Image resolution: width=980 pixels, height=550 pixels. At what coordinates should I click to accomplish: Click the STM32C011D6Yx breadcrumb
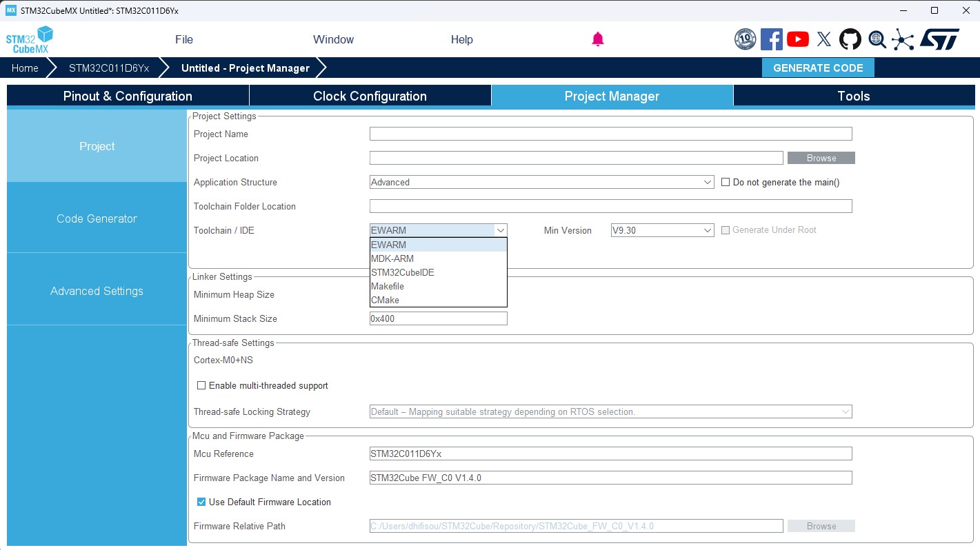(109, 68)
